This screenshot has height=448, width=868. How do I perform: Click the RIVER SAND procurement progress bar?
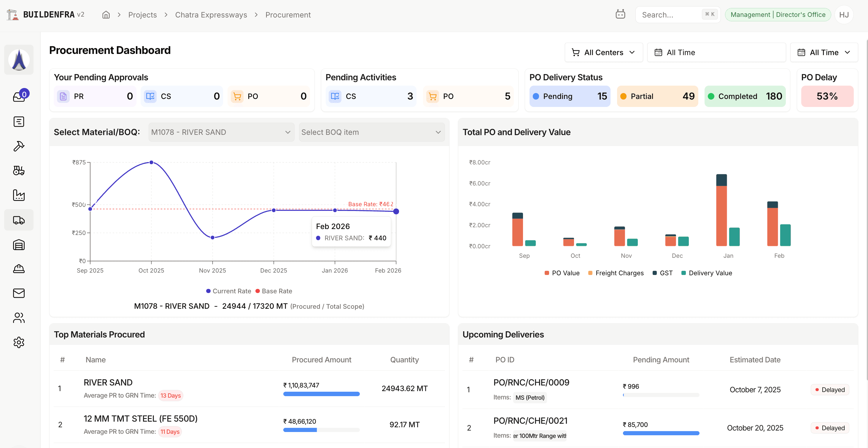tap(321, 394)
